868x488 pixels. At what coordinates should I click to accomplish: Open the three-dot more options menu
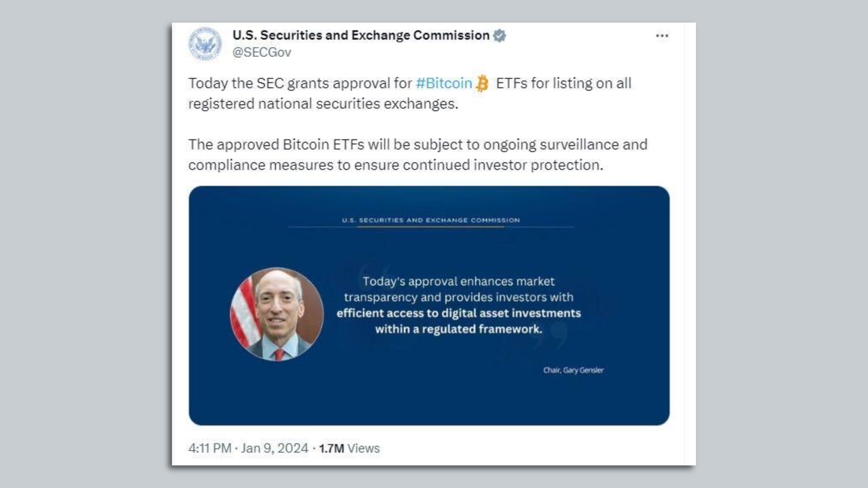pos(662,36)
